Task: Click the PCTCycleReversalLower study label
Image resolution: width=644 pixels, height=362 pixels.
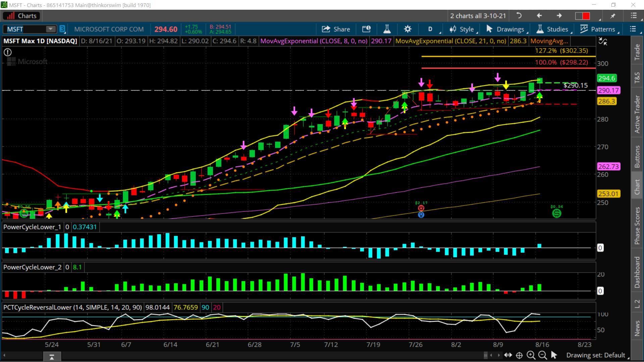Action: click(72, 307)
